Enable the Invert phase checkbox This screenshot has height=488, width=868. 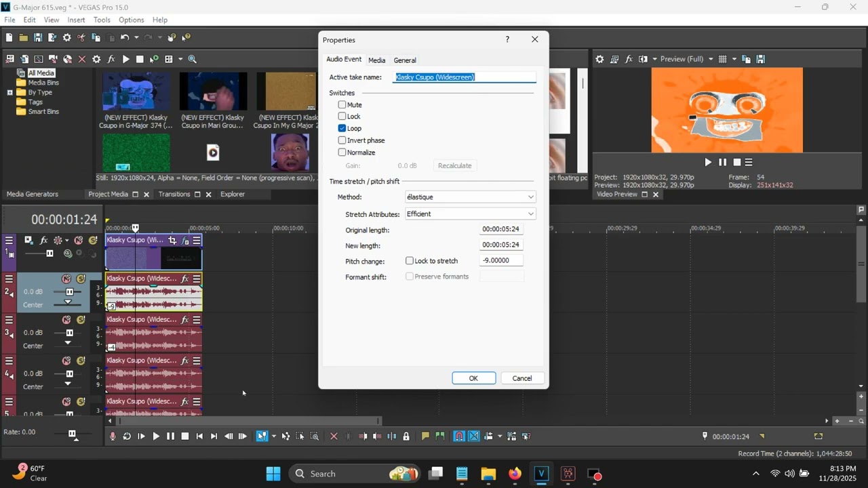[342, 140]
